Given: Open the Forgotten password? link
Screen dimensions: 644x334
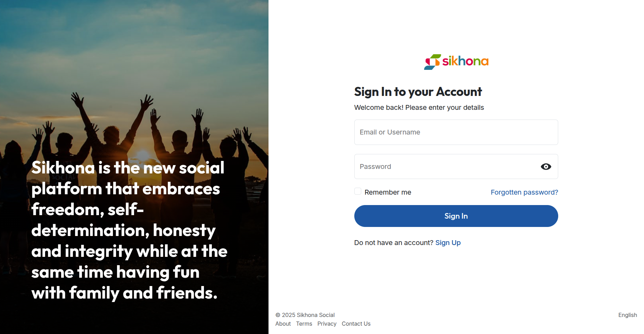Looking at the screenshot, I should coord(524,192).
